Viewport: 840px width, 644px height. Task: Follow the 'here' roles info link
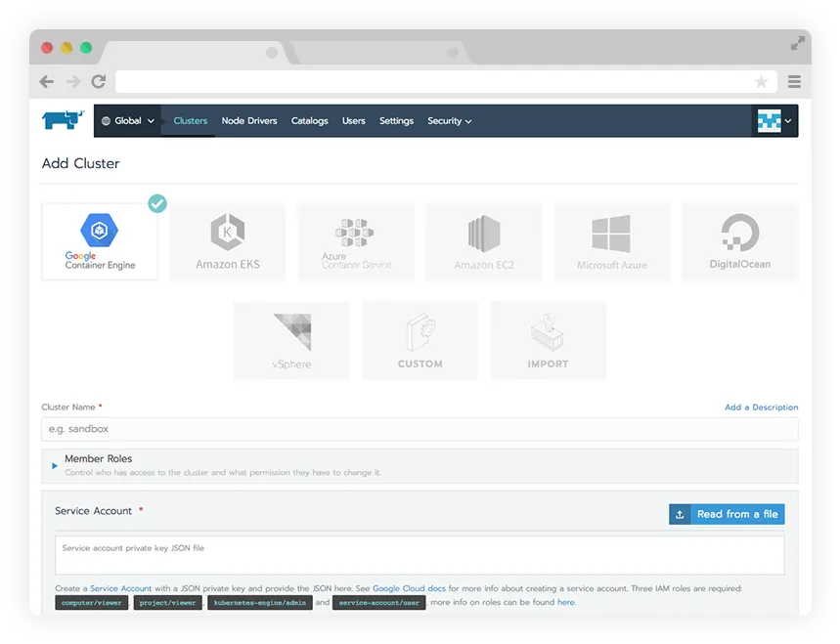click(x=566, y=602)
